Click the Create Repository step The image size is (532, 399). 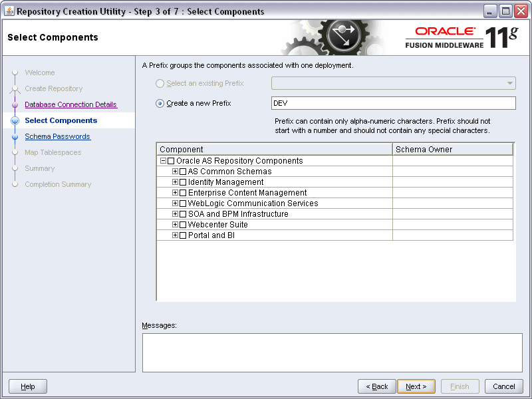pos(54,88)
